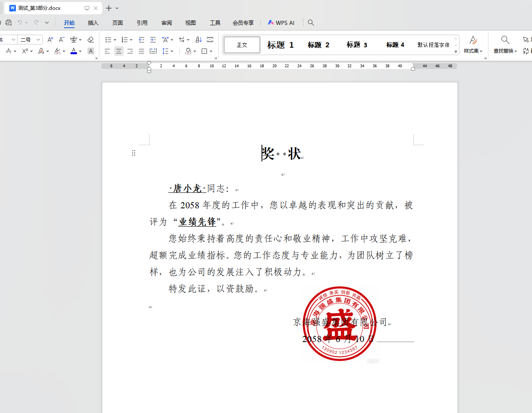The width and height of the screenshot is (532, 413).
Task: Switch to the 插入 ribbon tab
Action: pos(93,23)
